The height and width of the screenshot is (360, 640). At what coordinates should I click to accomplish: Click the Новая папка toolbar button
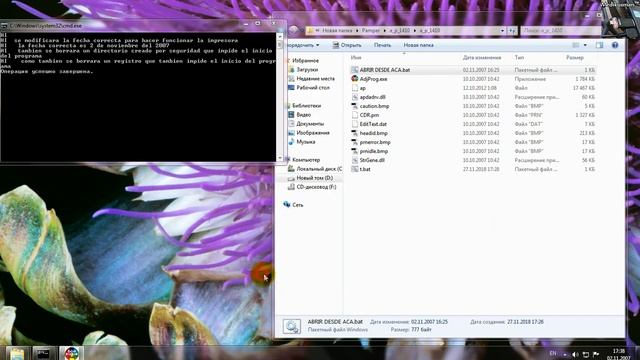coord(418,45)
